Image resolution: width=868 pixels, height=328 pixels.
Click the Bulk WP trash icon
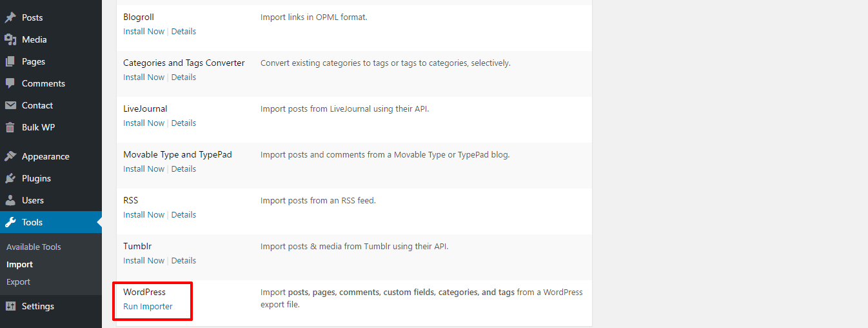pos(10,127)
